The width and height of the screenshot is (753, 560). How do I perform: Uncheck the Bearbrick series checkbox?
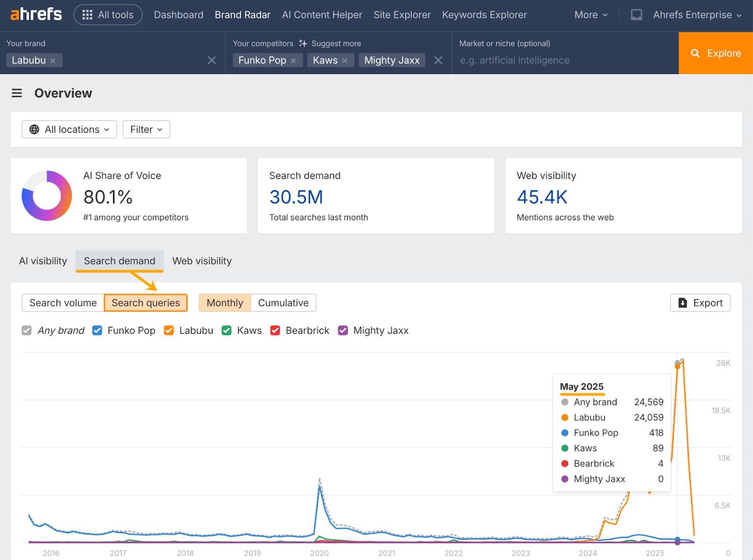275,330
